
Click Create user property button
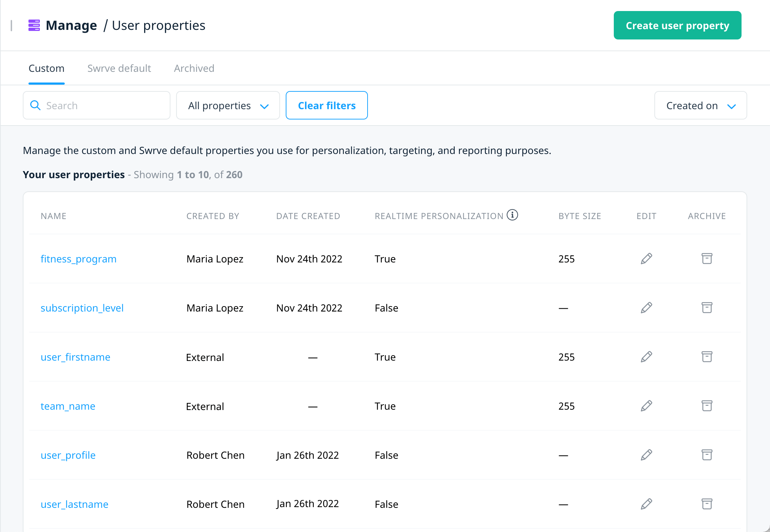click(677, 26)
